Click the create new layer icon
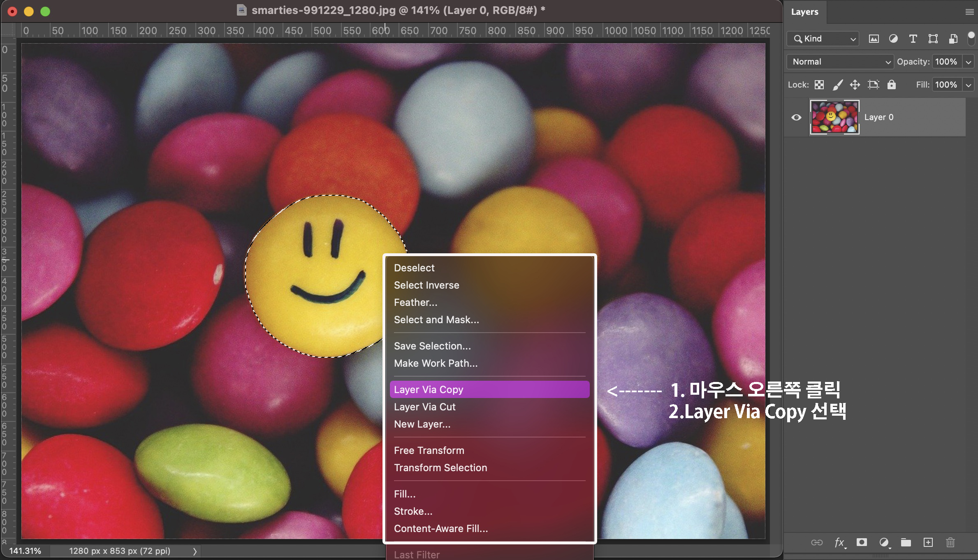978x560 pixels. [928, 542]
